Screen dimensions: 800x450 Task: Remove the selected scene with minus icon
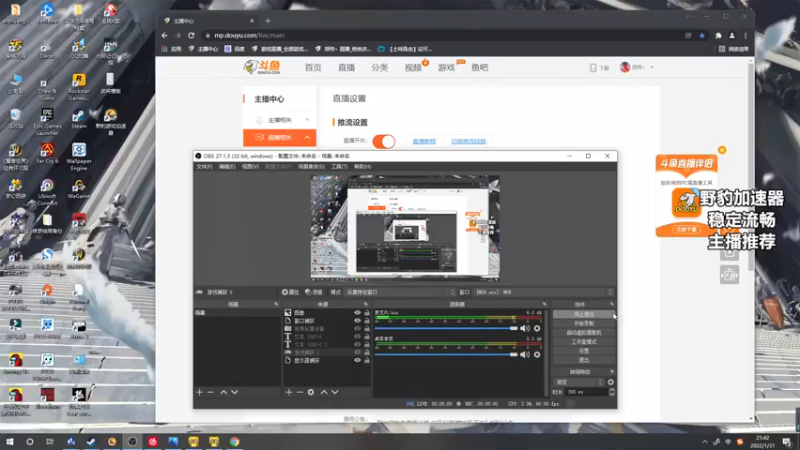(210, 392)
